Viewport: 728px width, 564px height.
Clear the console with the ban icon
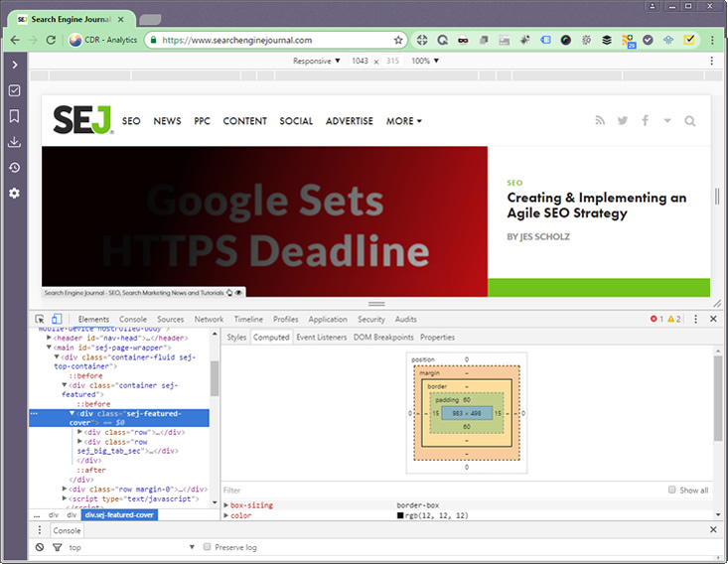[x=40, y=547]
